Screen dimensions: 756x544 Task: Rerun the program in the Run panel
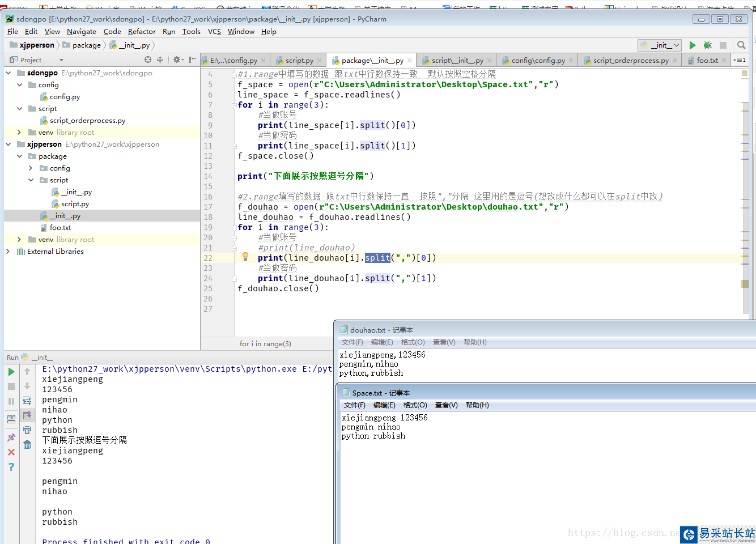click(x=11, y=372)
